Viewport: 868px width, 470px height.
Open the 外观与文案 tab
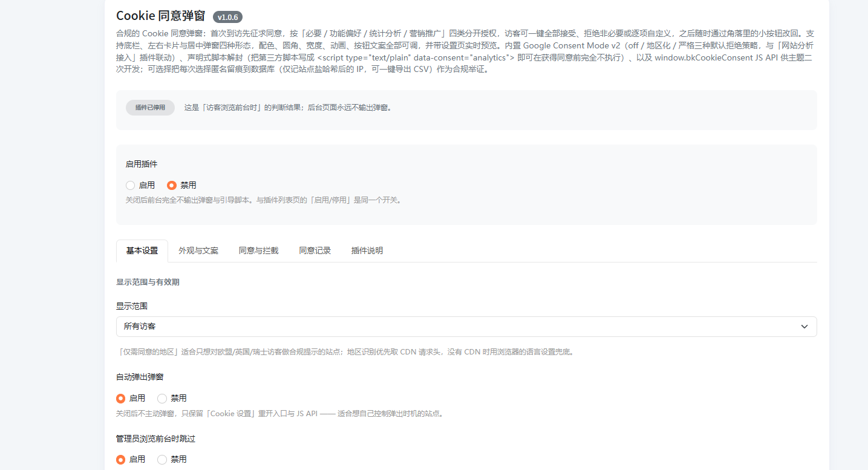click(x=198, y=250)
